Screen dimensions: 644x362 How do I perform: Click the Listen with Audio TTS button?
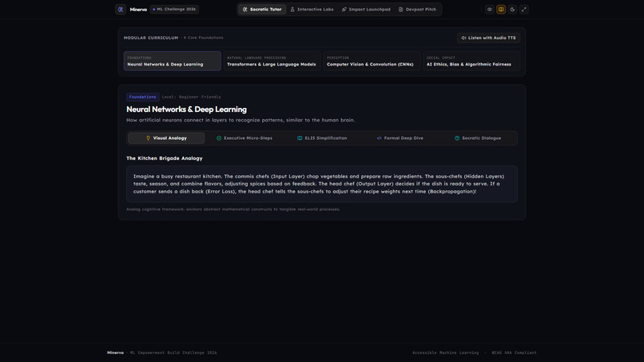(488, 38)
